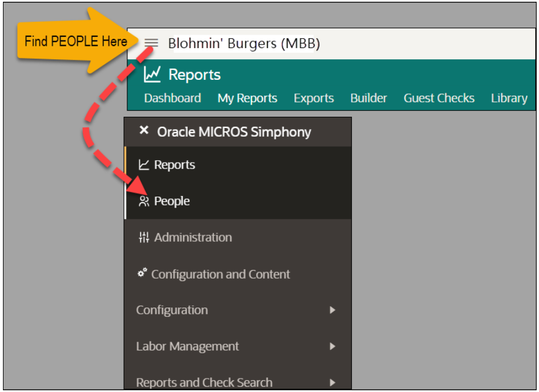Image resolution: width=539 pixels, height=392 pixels.
Task: Click the Blohmin' Burgers (MBB) title
Action: click(244, 43)
